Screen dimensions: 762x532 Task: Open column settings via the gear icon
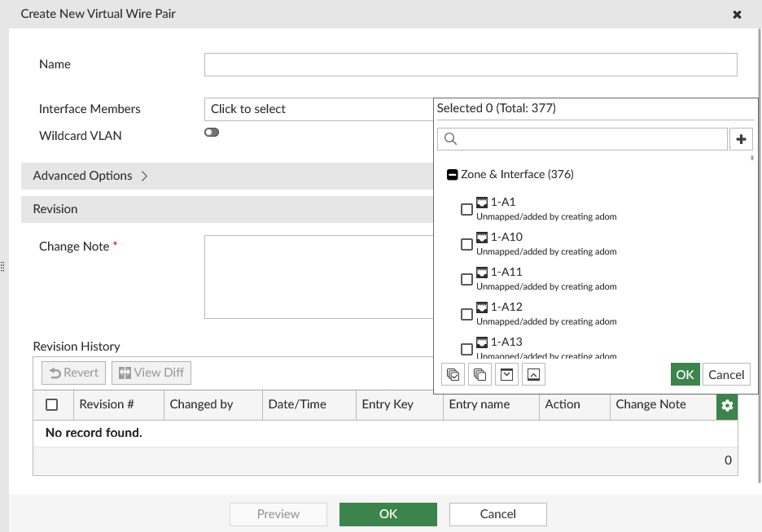pos(727,406)
